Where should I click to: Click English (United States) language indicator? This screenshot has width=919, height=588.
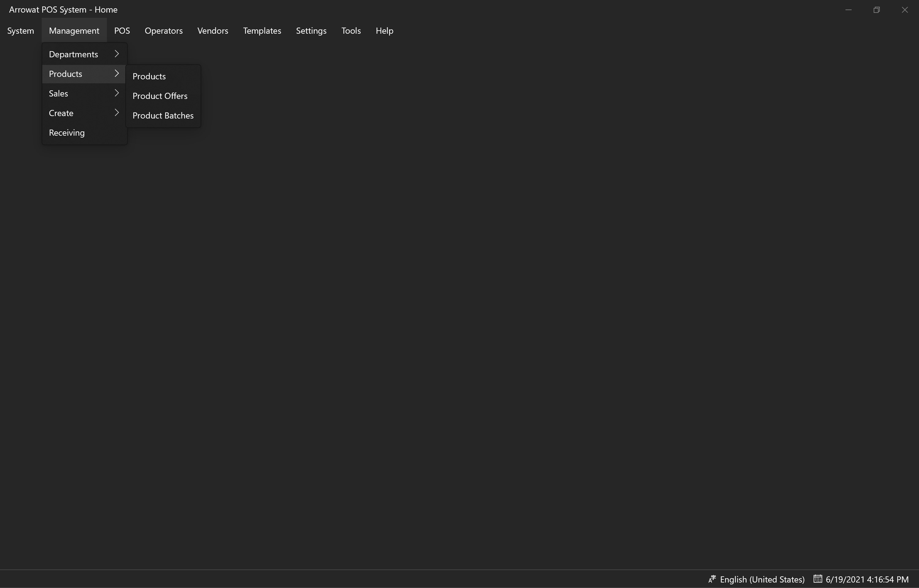762,579
